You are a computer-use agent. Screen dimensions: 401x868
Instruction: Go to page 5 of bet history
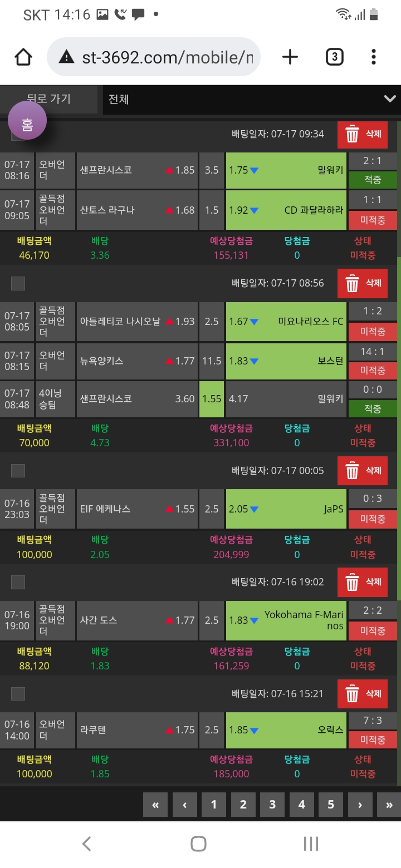tap(331, 805)
